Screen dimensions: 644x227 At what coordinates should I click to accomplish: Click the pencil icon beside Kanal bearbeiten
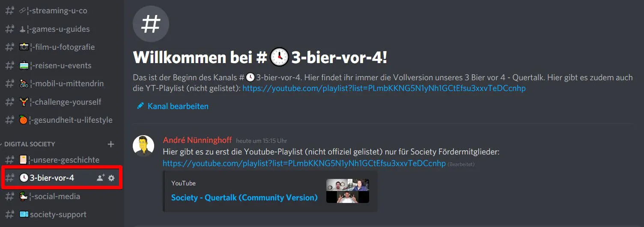coord(140,106)
